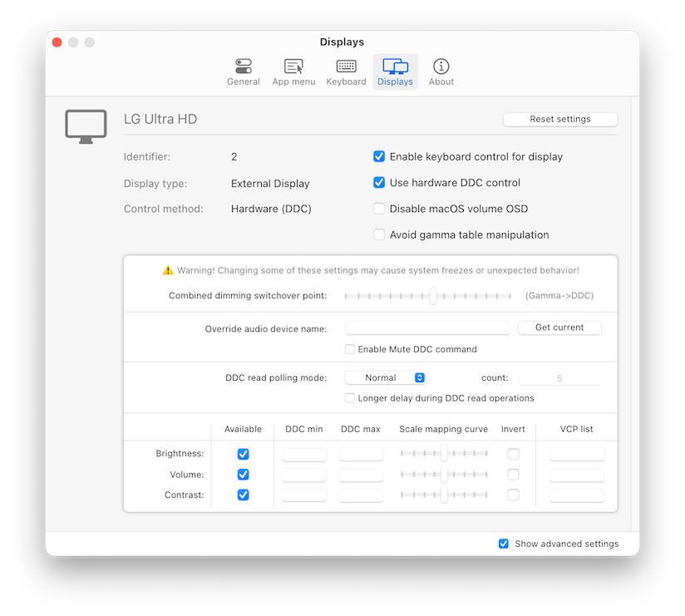Image resolution: width=685 pixels, height=616 pixels.
Task: Select the Displays toolbar icon
Action: click(394, 71)
